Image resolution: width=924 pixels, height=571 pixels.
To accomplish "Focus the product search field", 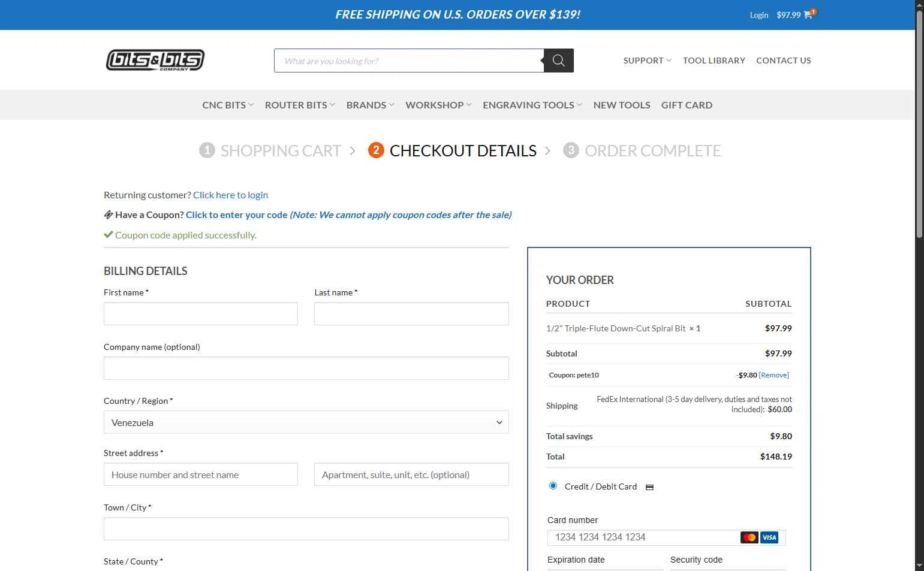I will [x=409, y=61].
